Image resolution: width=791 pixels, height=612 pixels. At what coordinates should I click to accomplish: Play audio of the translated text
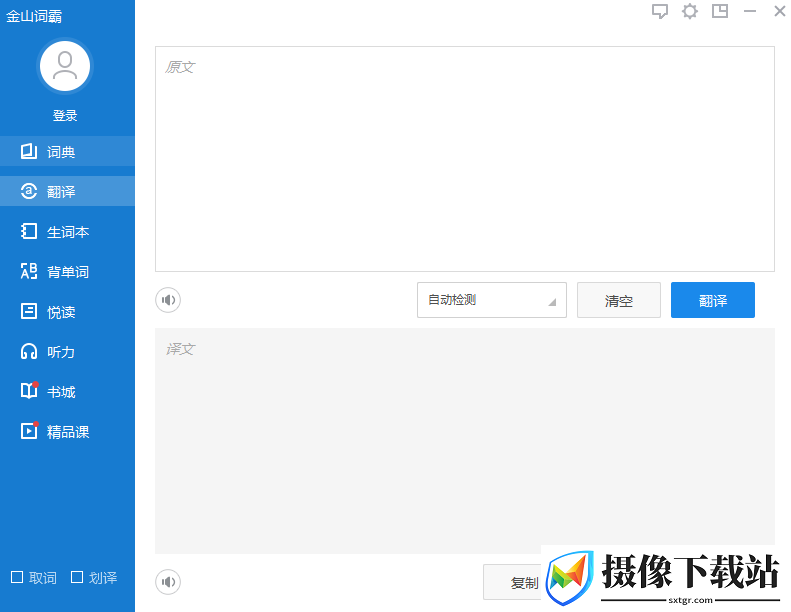(168, 582)
